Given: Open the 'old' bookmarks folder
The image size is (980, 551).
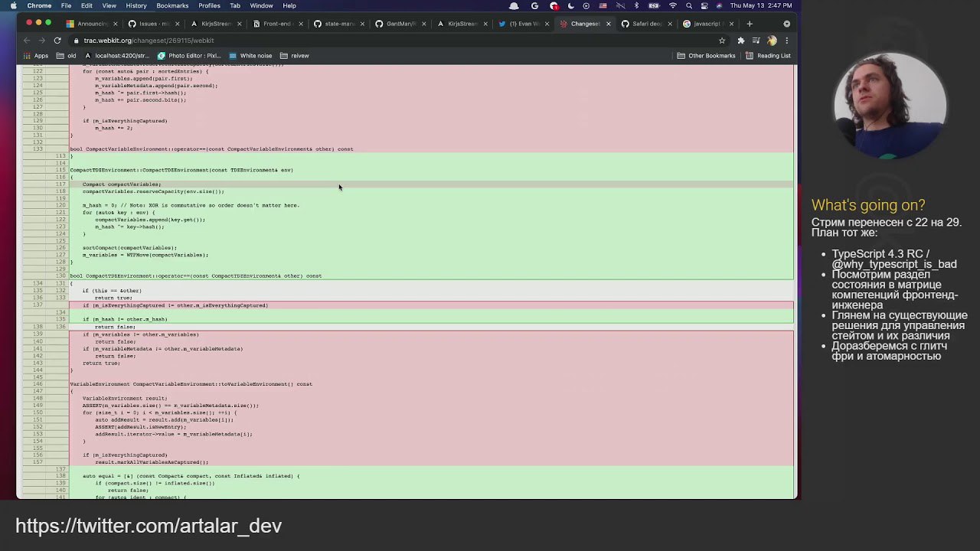Looking at the screenshot, I should pyautogui.click(x=66, y=56).
